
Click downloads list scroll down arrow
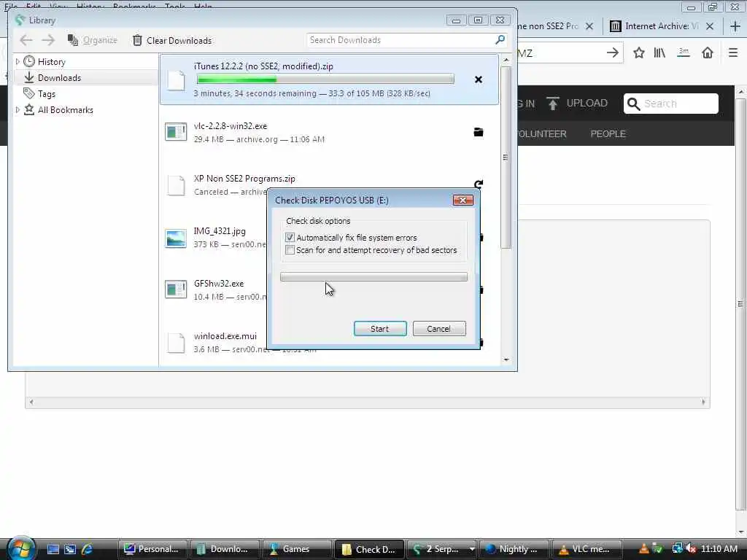(x=506, y=360)
